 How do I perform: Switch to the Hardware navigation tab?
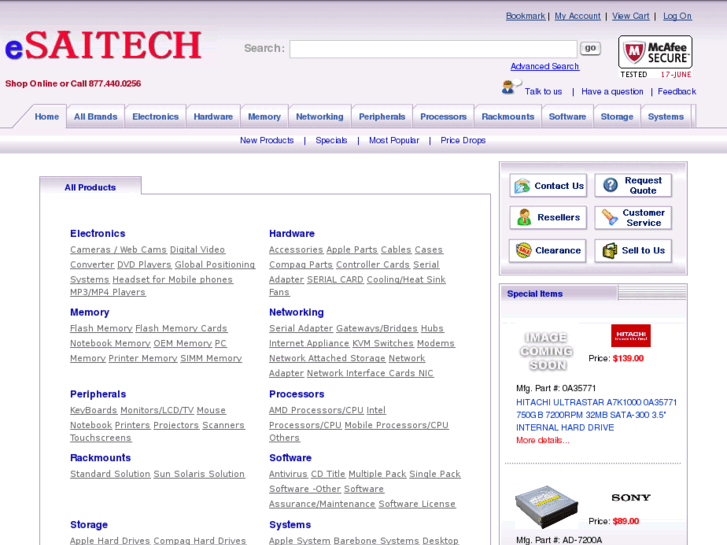[213, 116]
